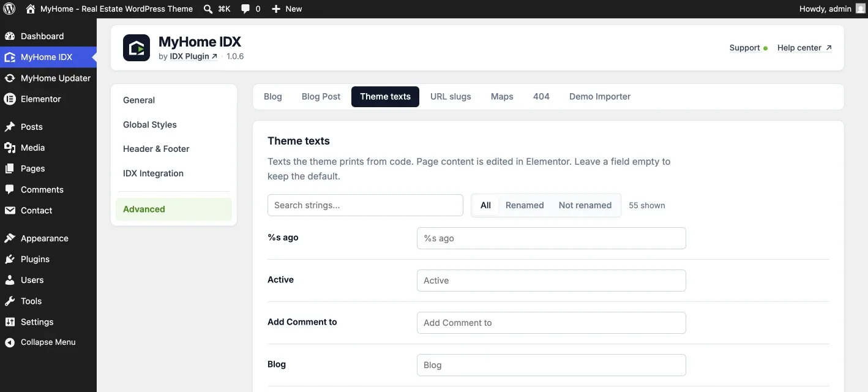The height and width of the screenshot is (392, 868).
Task: Click the Posts pin icon
Action: tap(10, 127)
